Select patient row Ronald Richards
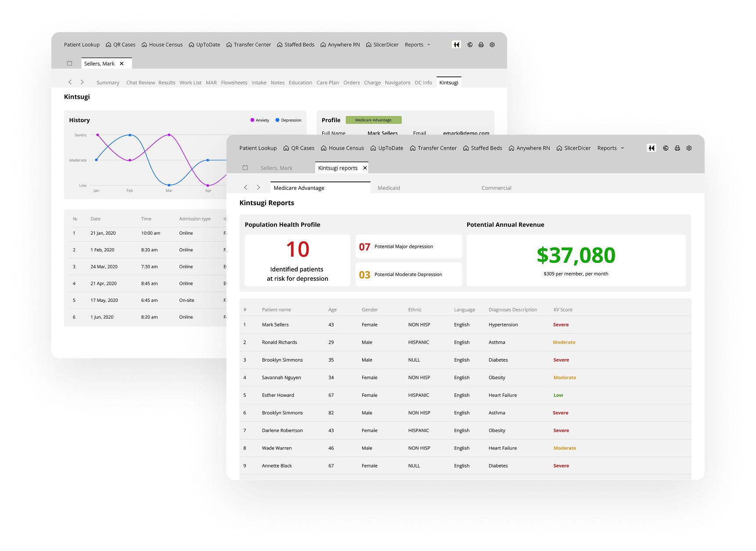The width and height of the screenshot is (756, 551). pos(465,342)
